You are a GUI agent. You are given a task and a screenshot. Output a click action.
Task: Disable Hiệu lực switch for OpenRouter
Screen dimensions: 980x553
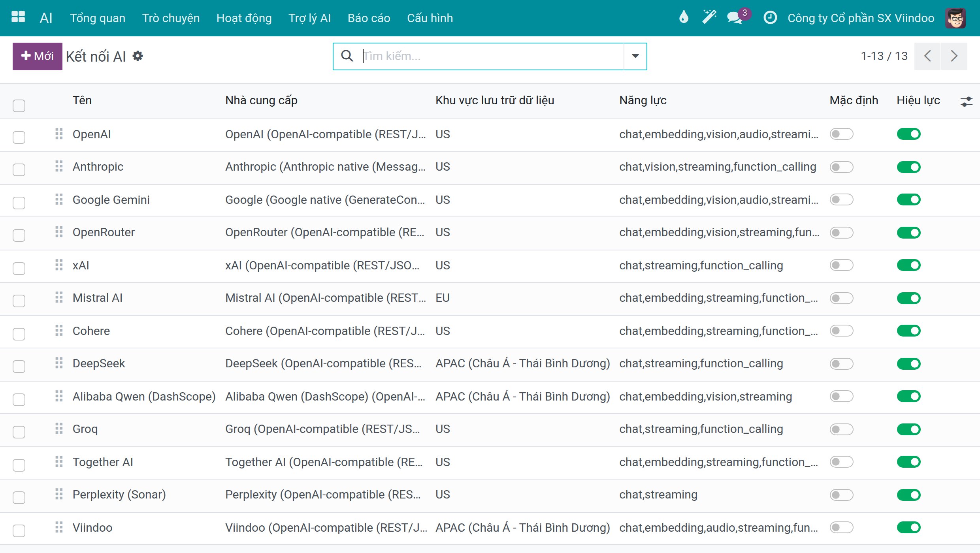[908, 232]
